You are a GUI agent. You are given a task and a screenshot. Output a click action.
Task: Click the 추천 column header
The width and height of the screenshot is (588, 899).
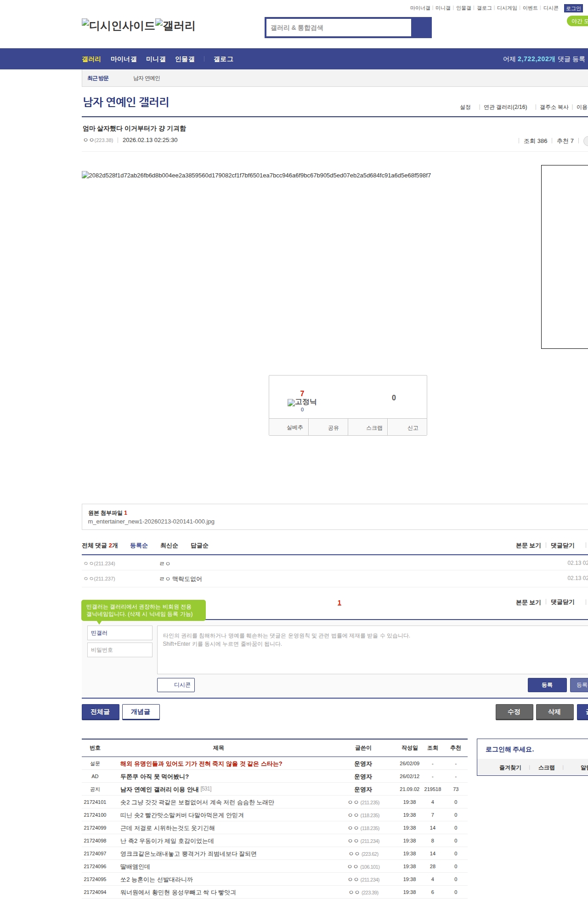coord(455,748)
